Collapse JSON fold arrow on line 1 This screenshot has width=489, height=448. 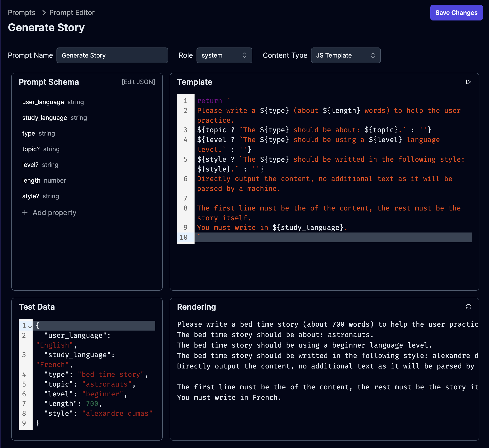click(30, 327)
